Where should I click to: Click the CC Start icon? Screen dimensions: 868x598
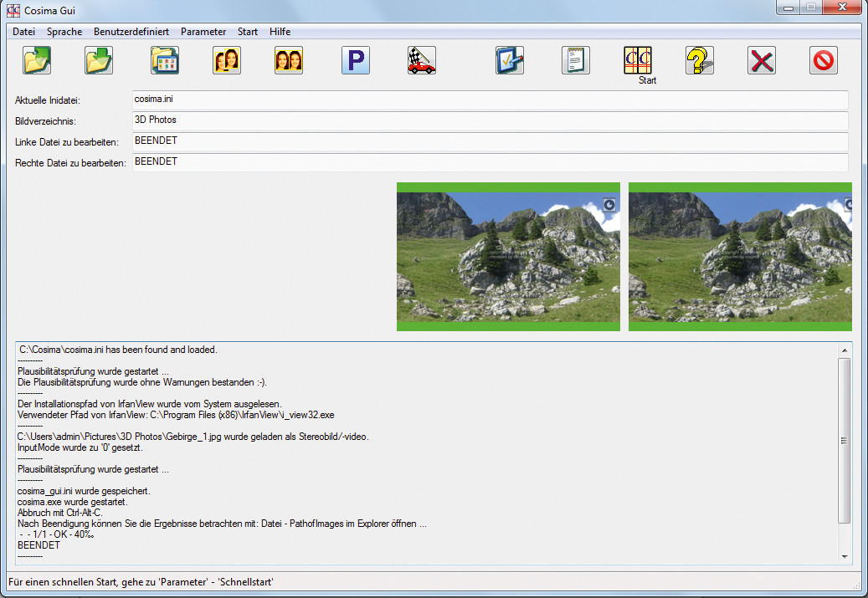click(638, 60)
